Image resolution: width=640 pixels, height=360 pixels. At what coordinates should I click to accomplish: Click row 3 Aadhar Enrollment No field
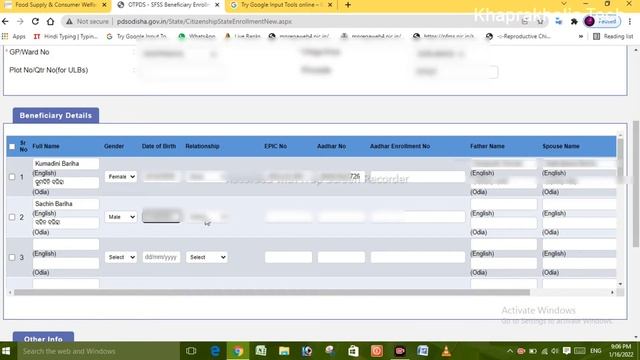pos(418,257)
